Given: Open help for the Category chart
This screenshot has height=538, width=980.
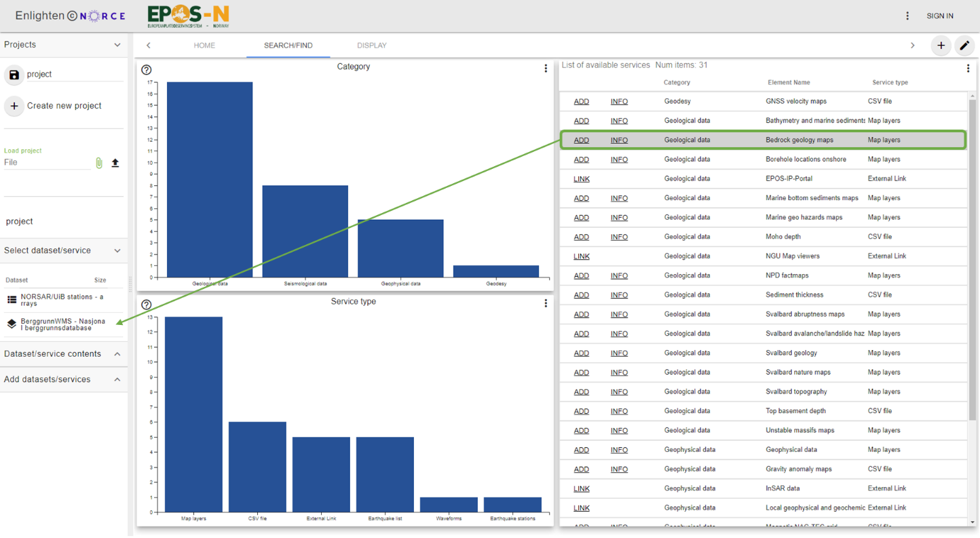Looking at the screenshot, I should coord(147,70).
